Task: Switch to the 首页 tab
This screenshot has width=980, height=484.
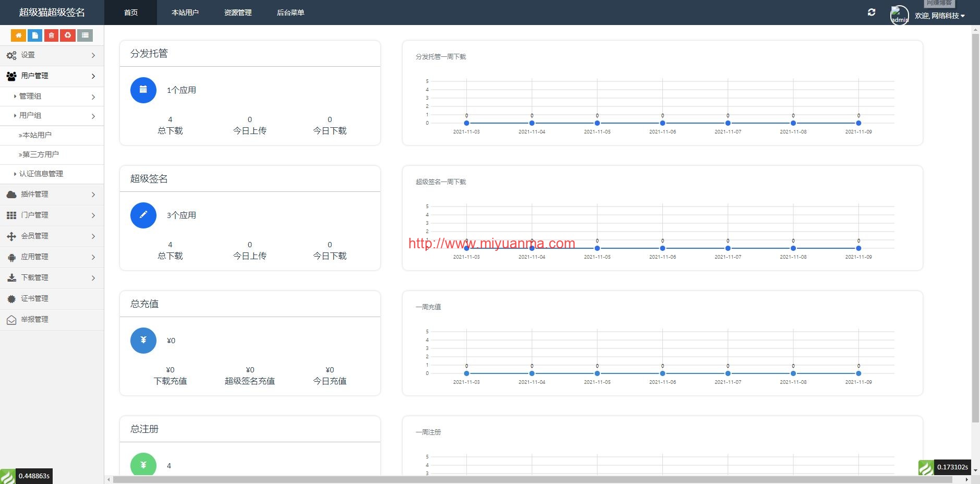Action: [x=131, y=13]
